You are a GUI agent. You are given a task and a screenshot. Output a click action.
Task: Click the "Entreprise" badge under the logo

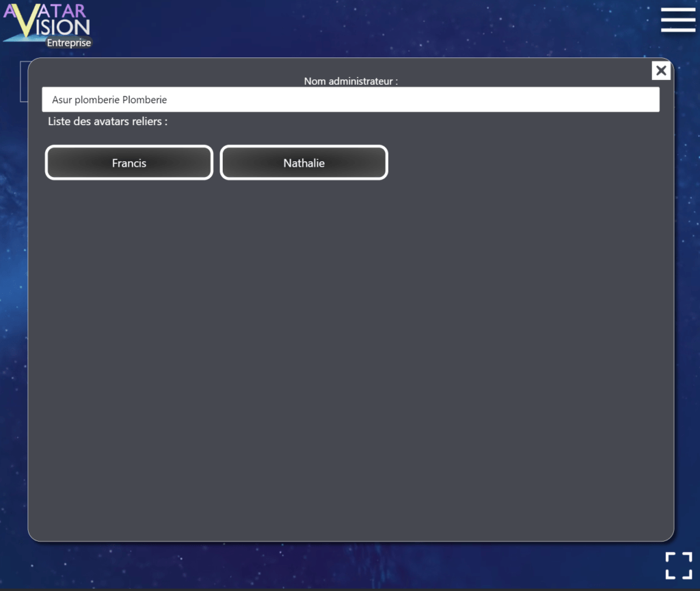pyautogui.click(x=68, y=42)
